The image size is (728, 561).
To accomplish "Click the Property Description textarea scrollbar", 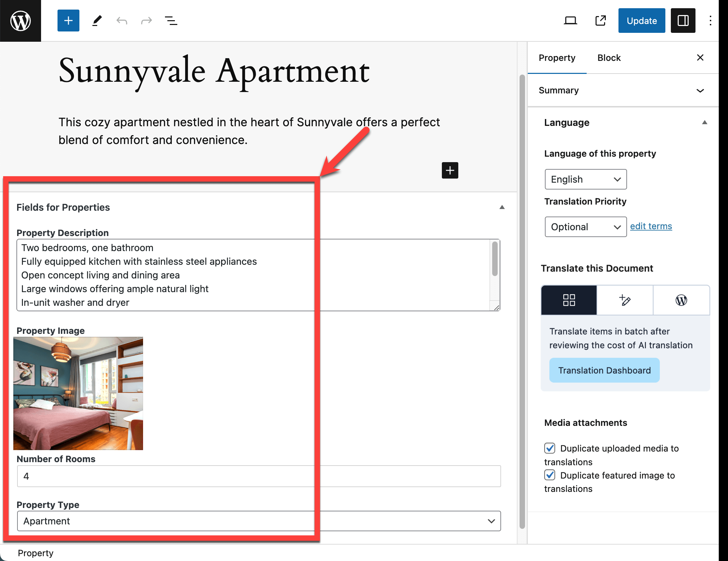I will 495,259.
